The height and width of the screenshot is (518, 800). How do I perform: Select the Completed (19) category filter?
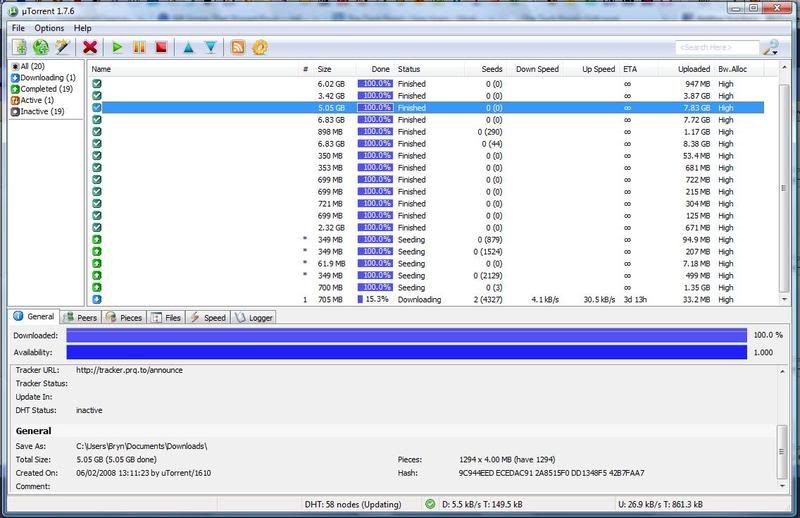point(40,89)
